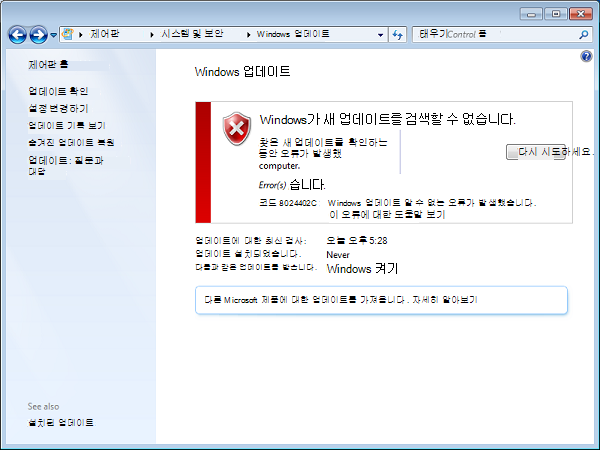Open 업데이트 기록 보기 link
The image size is (600, 450).
pyautogui.click(x=67, y=126)
